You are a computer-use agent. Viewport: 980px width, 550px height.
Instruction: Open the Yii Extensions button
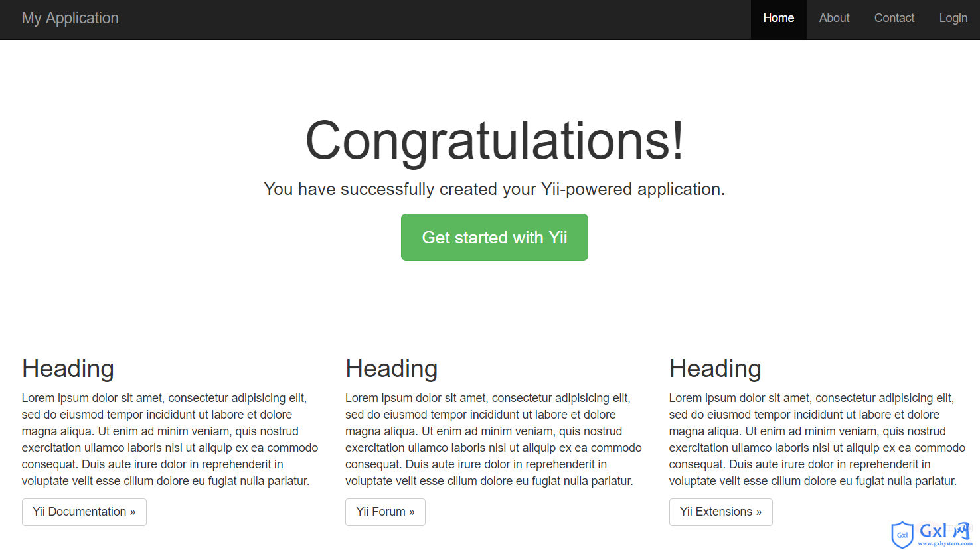720,512
